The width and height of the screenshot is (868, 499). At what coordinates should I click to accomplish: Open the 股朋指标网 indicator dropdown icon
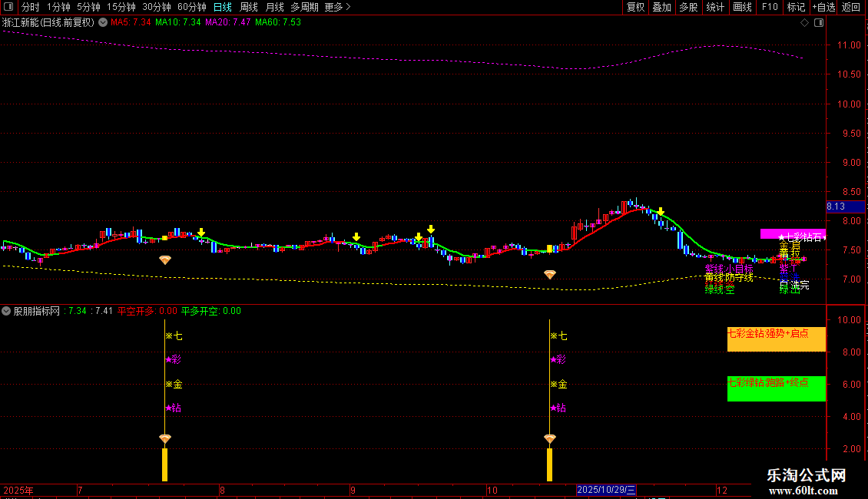[6, 311]
